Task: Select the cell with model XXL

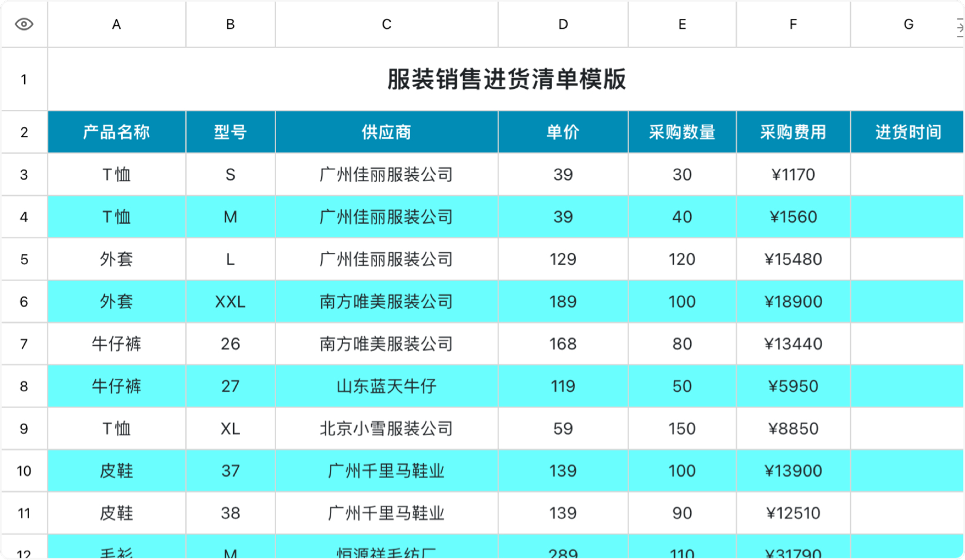Action: pyautogui.click(x=231, y=302)
